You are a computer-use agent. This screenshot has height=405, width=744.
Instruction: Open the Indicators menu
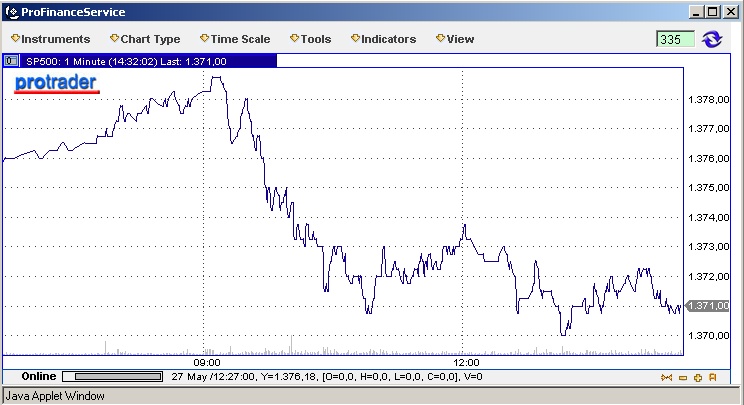click(383, 39)
